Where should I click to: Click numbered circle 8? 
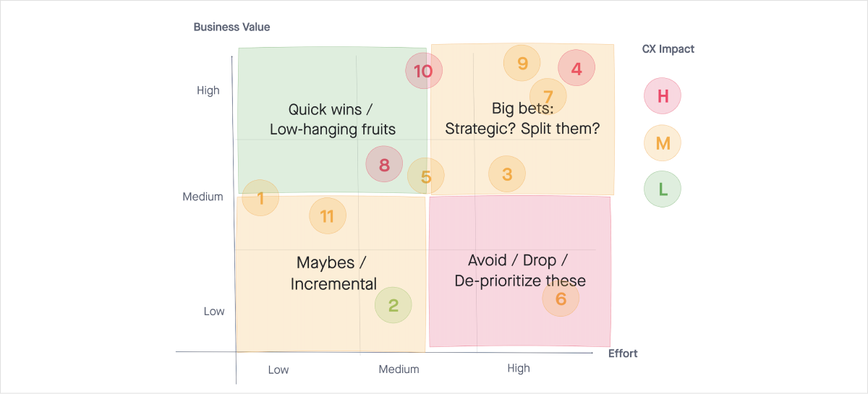coord(384,164)
